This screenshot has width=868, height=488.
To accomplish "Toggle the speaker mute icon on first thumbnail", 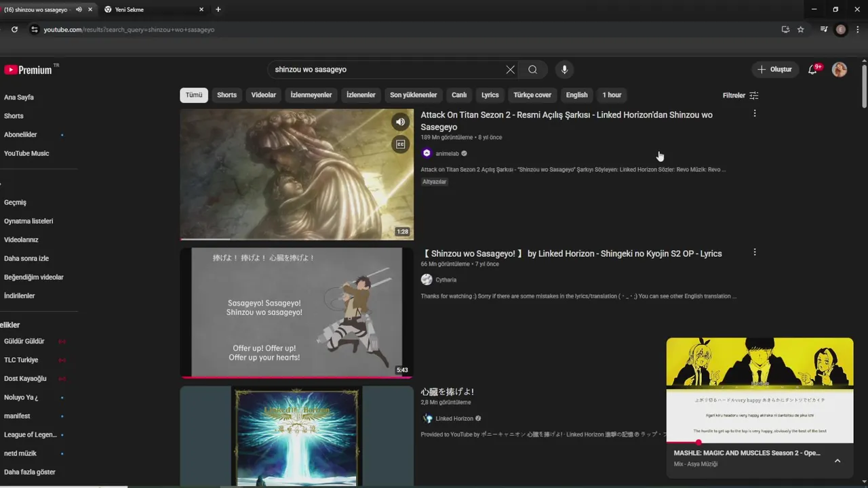I will [401, 122].
